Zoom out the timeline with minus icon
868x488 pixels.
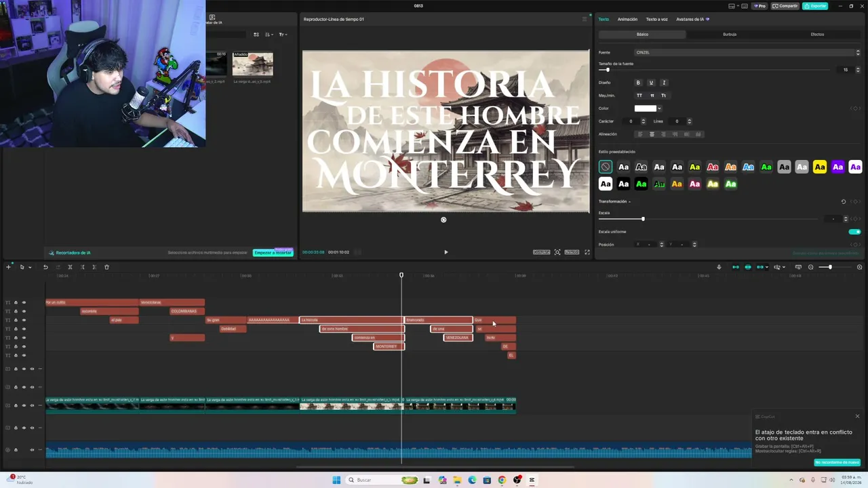pyautogui.click(x=810, y=267)
